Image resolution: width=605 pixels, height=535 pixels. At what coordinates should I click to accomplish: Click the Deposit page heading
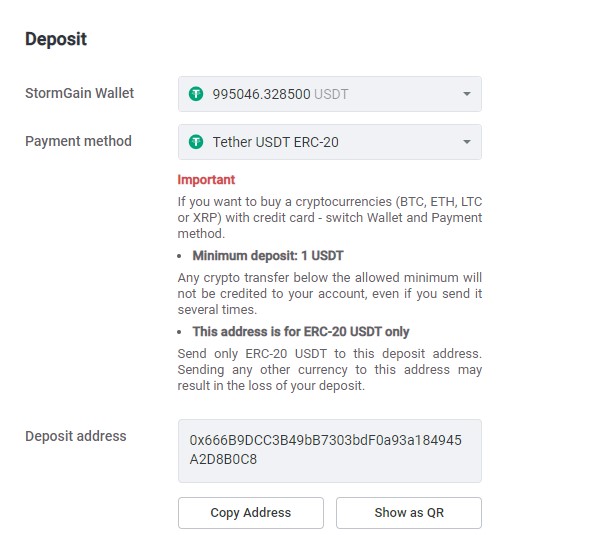pos(56,40)
